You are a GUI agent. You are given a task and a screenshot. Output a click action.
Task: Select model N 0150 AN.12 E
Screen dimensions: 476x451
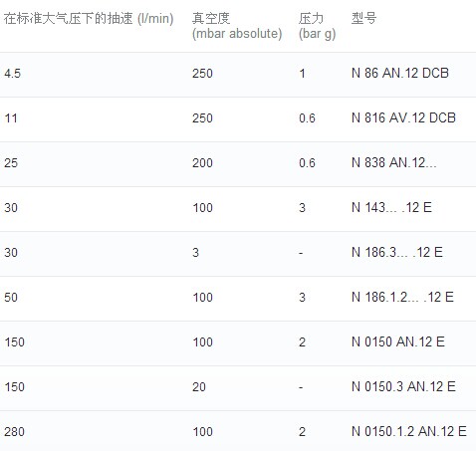(397, 341)
